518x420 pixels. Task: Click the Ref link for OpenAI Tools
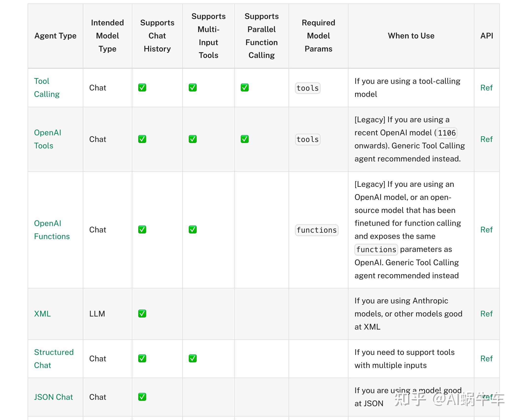[486, 139]
